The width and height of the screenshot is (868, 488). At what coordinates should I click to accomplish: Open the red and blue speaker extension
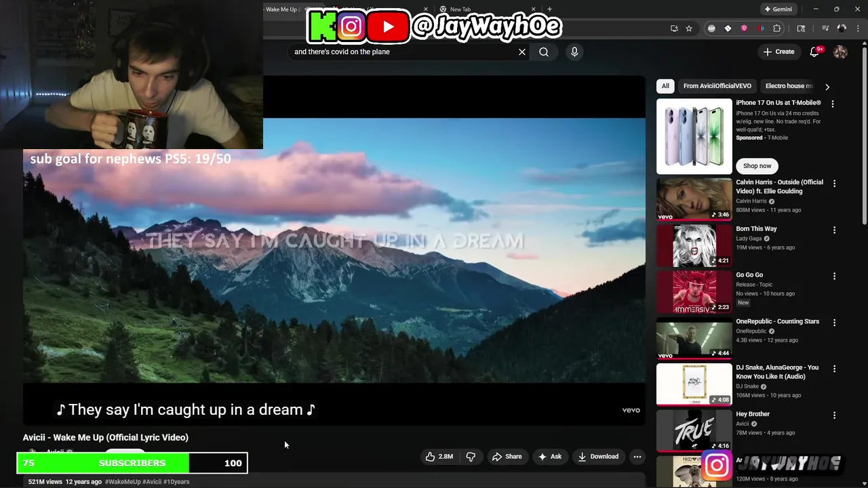point(760,28)
